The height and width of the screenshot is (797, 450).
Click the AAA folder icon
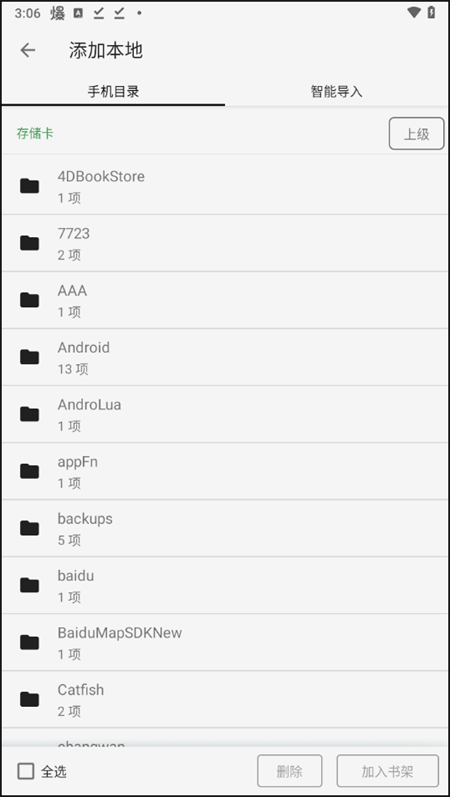coord(29,300)
